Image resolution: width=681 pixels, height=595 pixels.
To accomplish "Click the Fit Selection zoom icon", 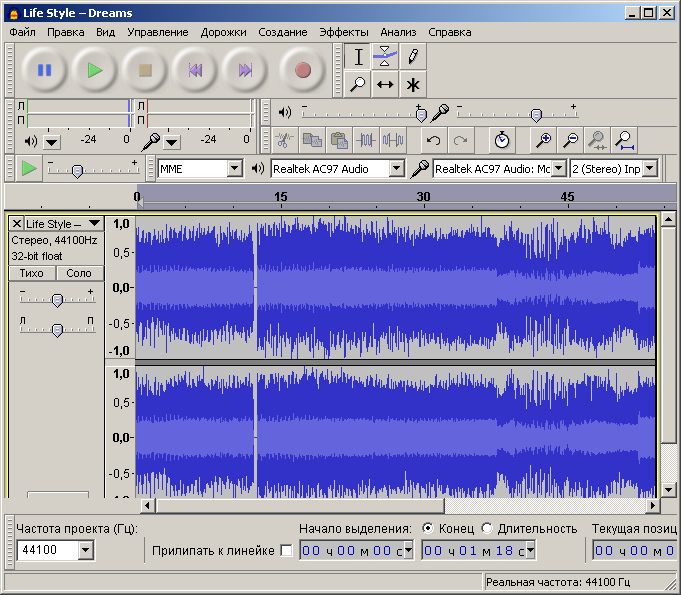I will click(x=597, y=140).
